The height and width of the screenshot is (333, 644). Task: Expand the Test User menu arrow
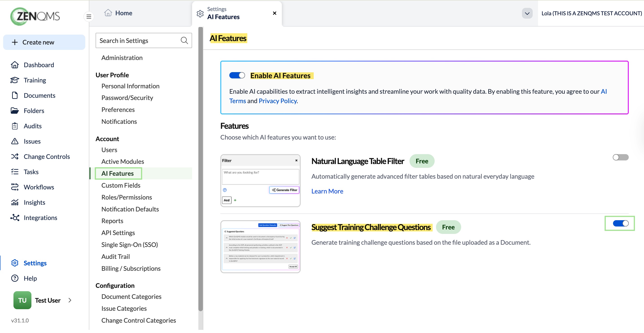(x=70, y=300)
